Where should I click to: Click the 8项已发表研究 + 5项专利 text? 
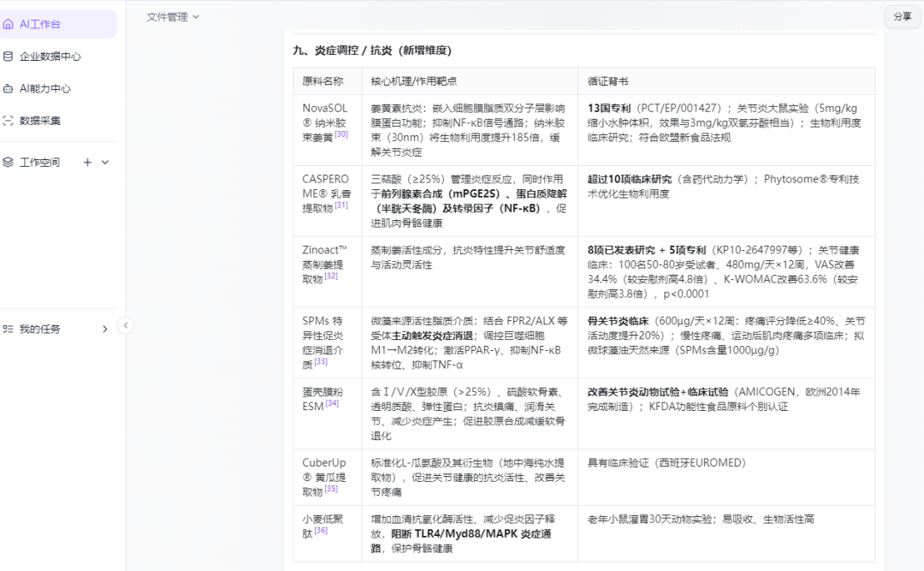click(647, 250)
